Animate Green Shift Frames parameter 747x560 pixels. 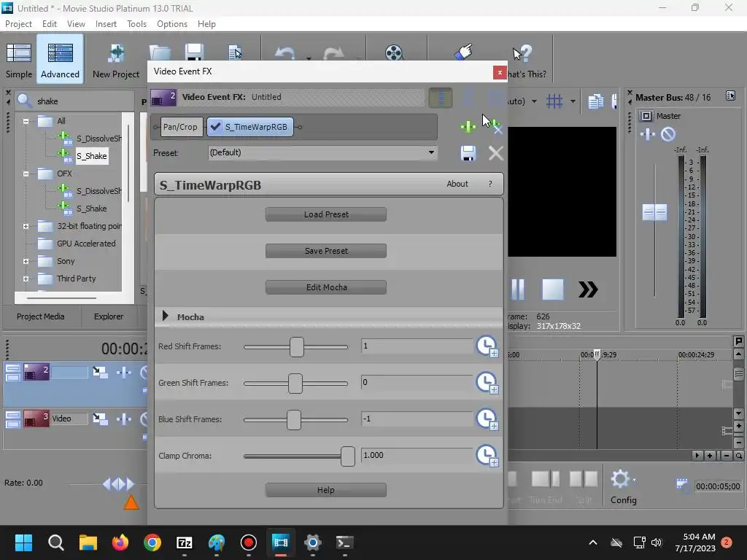click(x=487, y=383)
